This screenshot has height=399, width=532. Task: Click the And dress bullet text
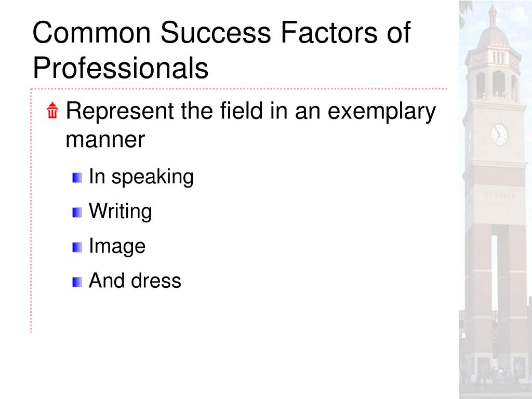tap(135, 281)
